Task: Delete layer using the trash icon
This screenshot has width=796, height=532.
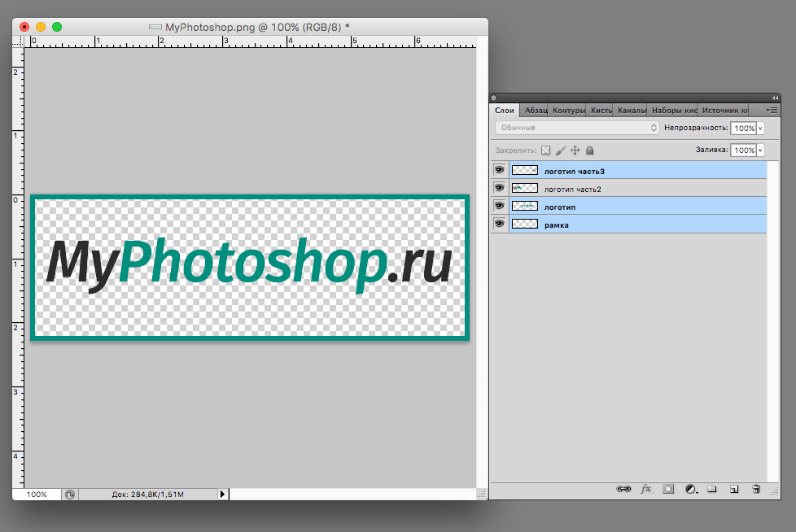Action: (x=756, y=489)
